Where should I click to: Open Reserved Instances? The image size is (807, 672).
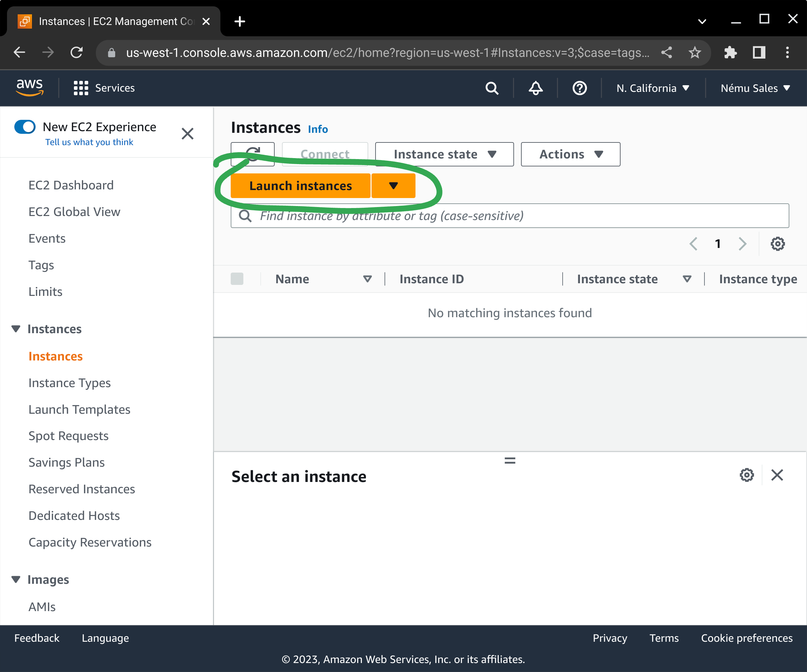pos(82,489)
